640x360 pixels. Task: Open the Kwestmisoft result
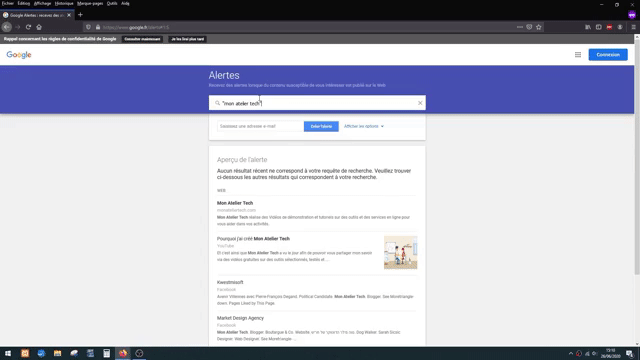coord(230,282)
